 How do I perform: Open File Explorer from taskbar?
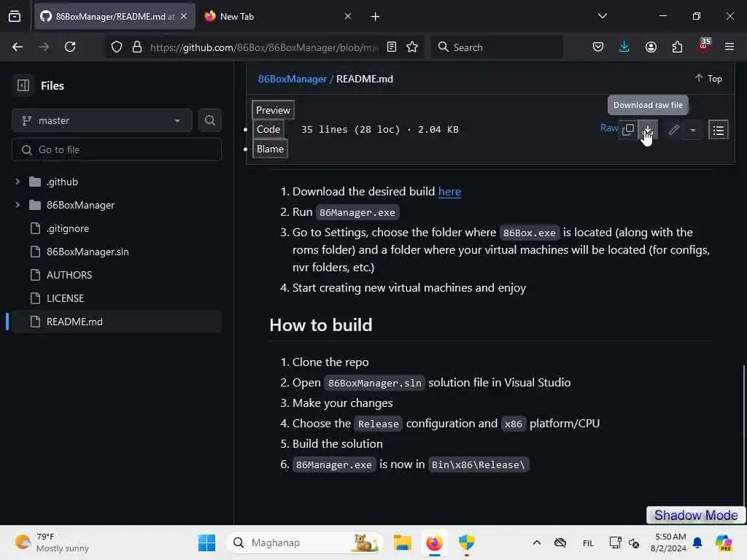click(x=402, y=542)
